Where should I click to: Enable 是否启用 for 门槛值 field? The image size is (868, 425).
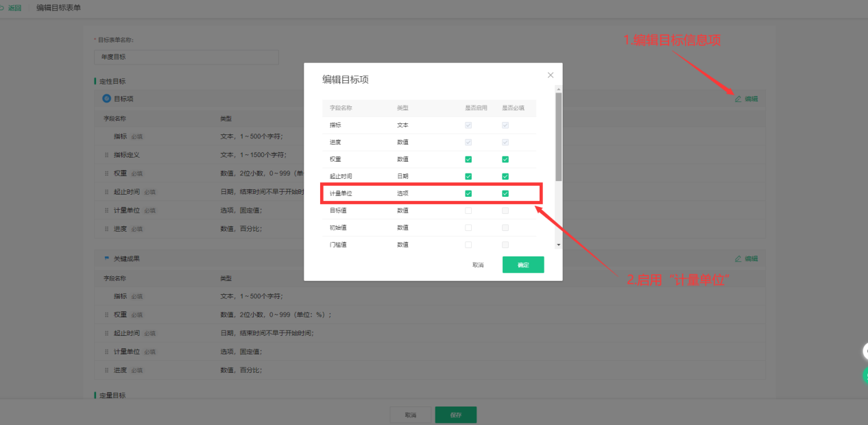click(468, 244)
